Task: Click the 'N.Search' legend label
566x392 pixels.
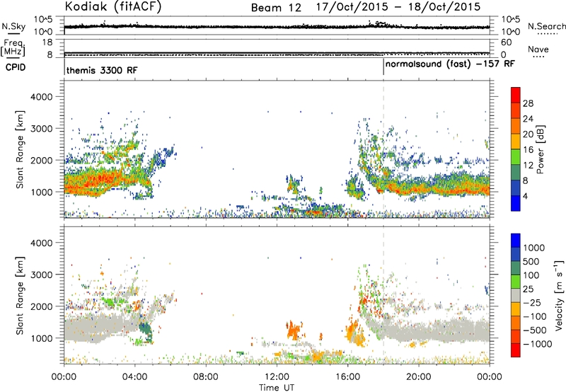Action: tap(546, 26)
